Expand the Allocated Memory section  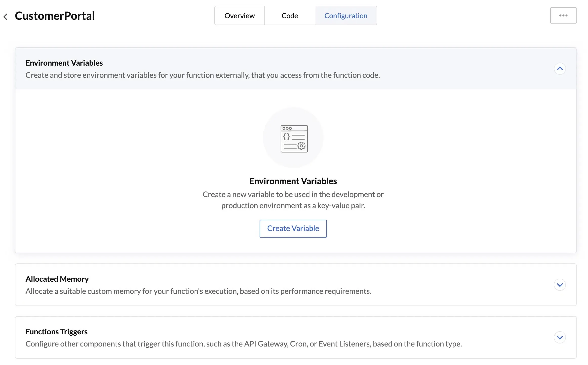[x=560, y=285]
